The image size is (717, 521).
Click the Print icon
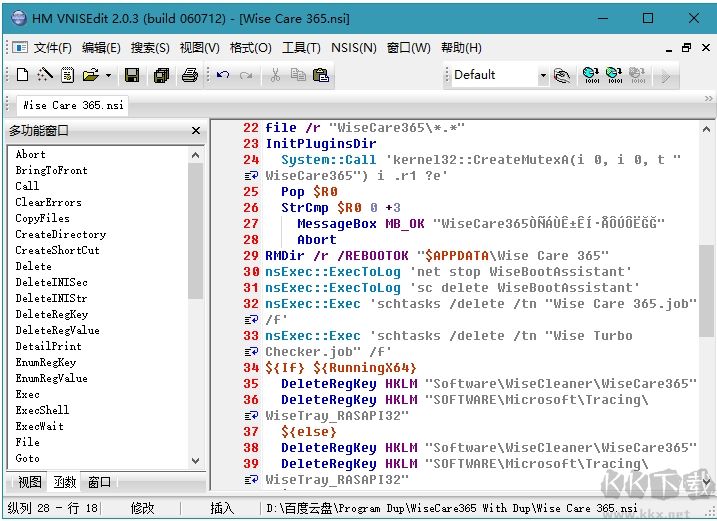pos(189,75)
